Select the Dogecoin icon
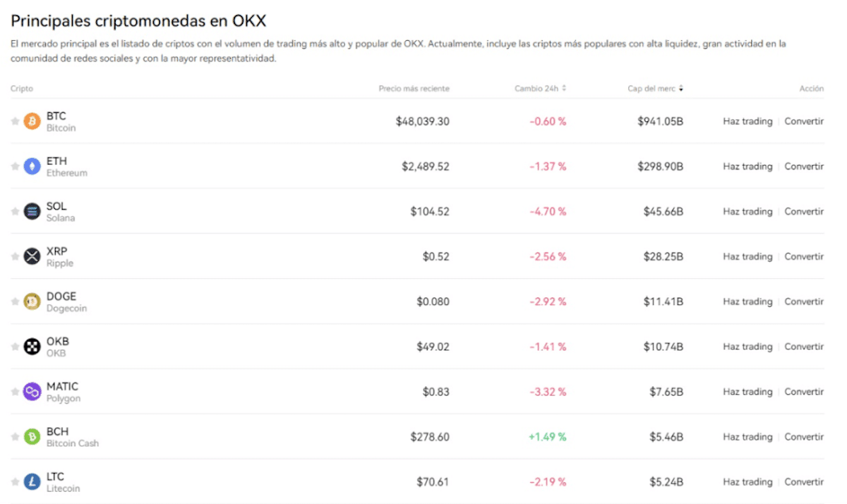847x504 pixels. click(31, 301)
